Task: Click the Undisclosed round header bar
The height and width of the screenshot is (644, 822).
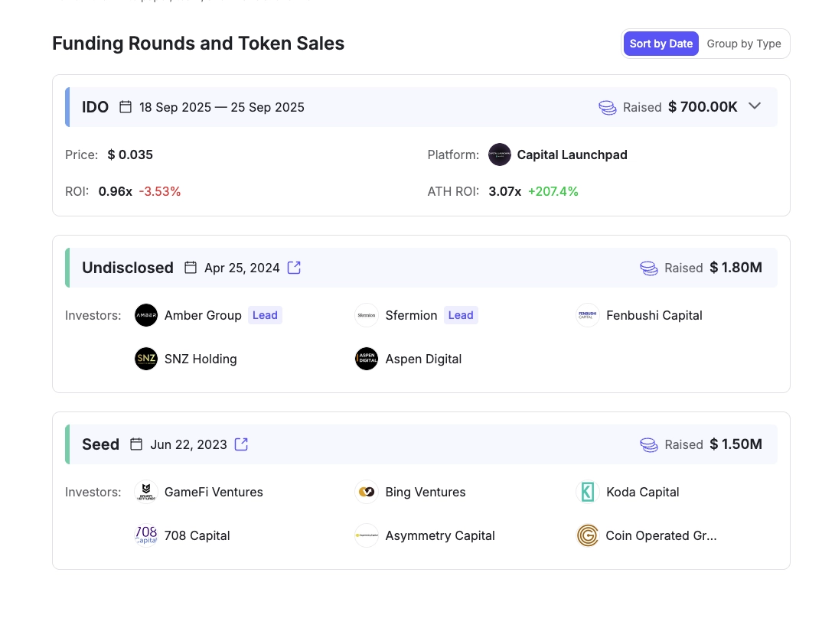Action: click(422, 268)
